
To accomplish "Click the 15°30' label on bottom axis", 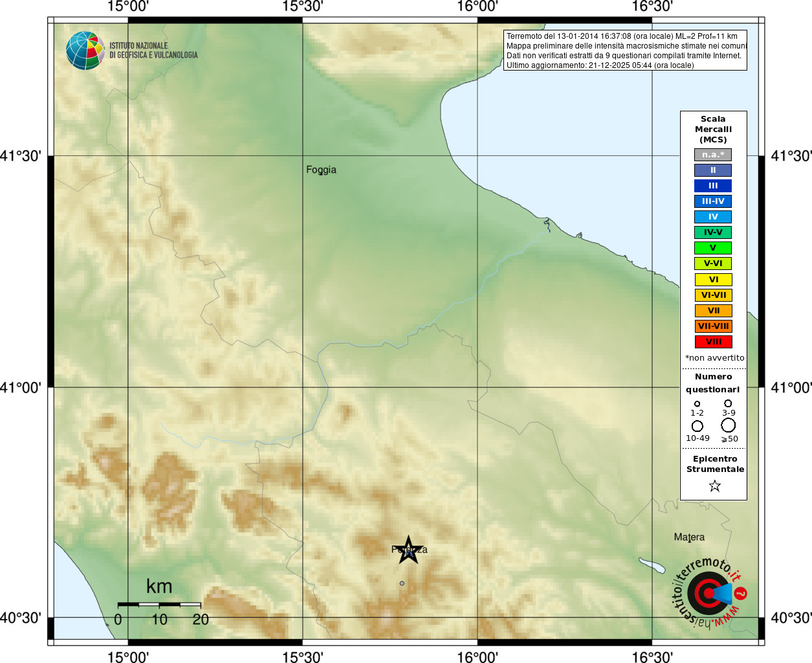I will pos(303,657).
